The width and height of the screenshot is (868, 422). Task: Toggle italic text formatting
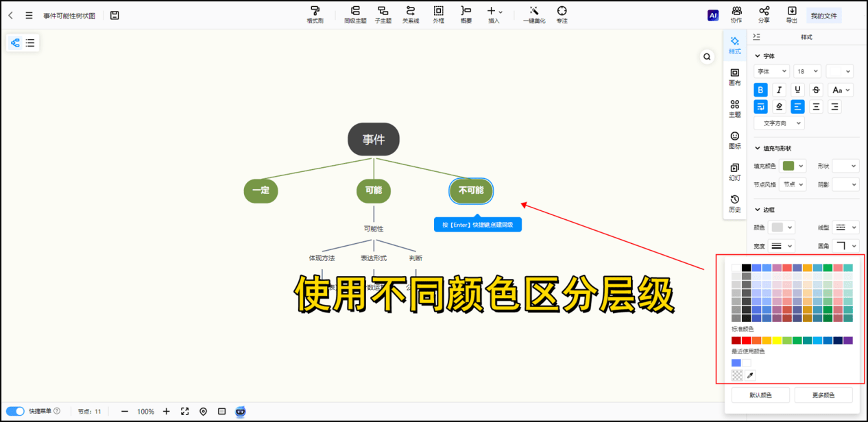point(779,90)
